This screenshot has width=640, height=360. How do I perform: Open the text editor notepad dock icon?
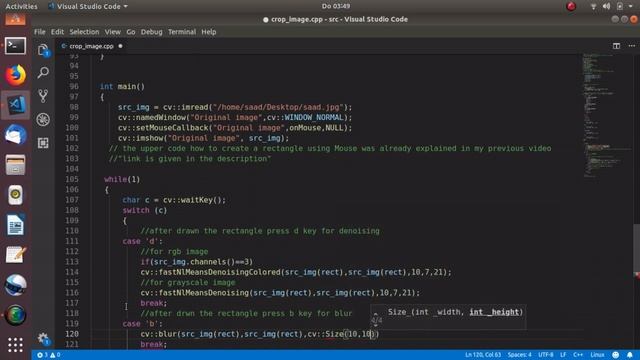pos(16,255)
